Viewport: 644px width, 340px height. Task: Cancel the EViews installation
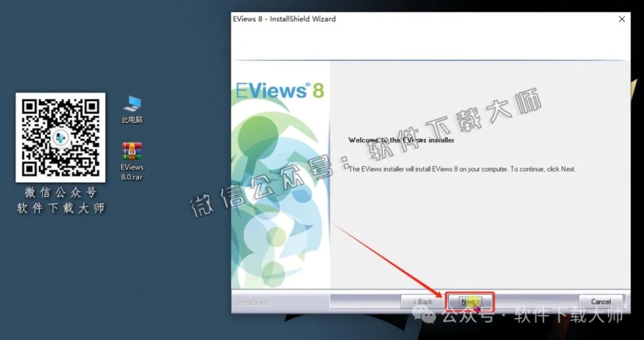coord(601,302)
